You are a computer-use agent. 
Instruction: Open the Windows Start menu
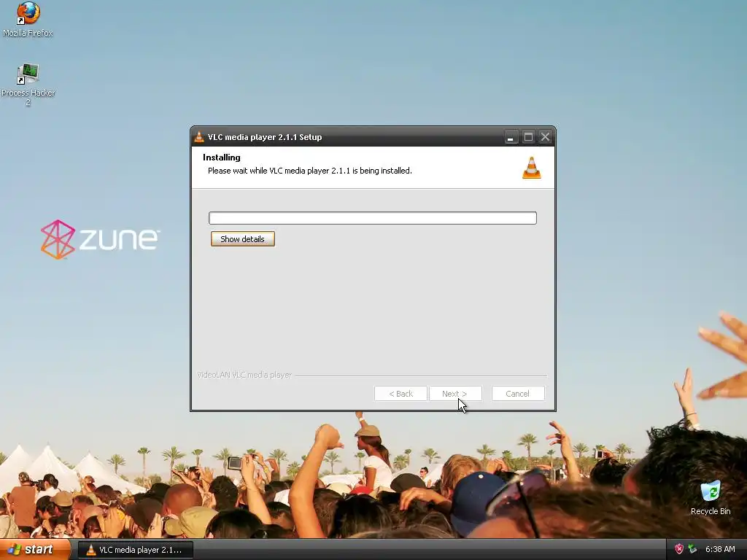point(34,550)
